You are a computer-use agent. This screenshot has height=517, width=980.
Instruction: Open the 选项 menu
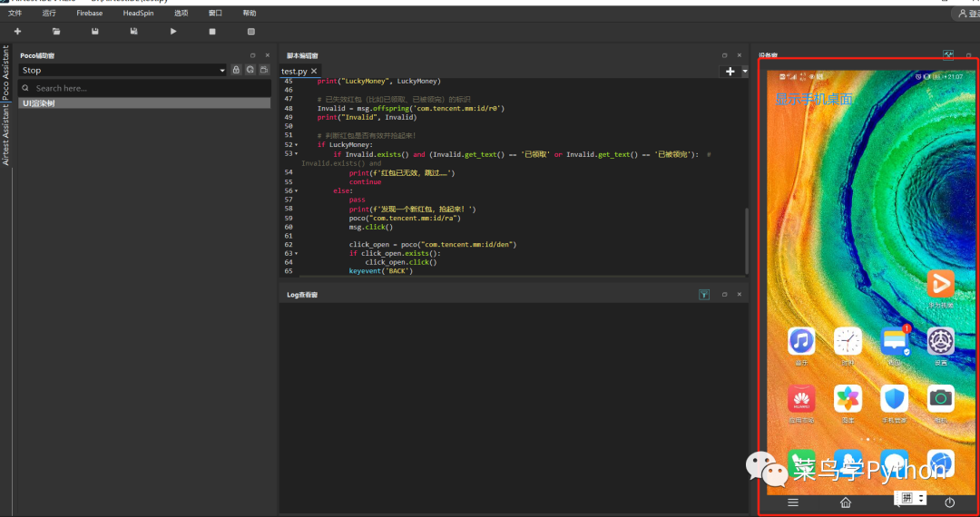[181, 13]
